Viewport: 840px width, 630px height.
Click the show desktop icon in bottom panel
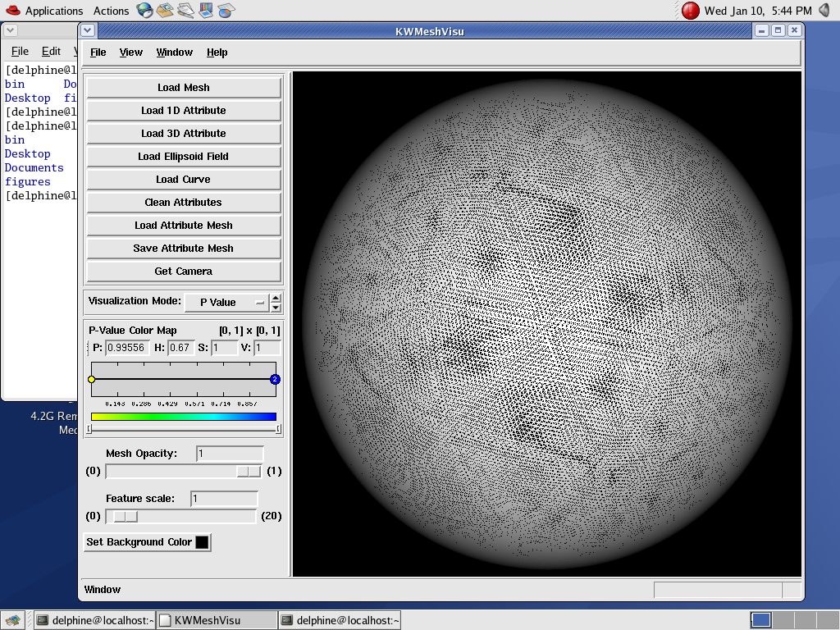click(x=14, y=620)
